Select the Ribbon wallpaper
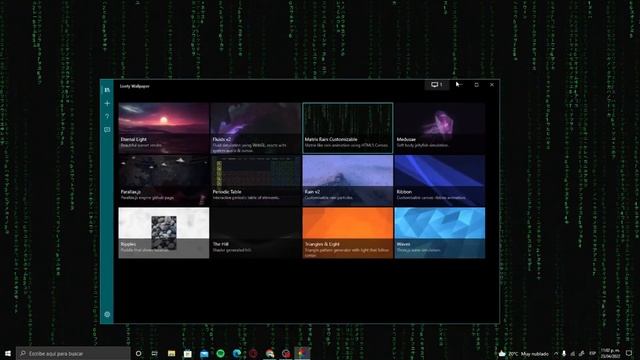This screenshot has height=360, width=640. coord(440,180)
